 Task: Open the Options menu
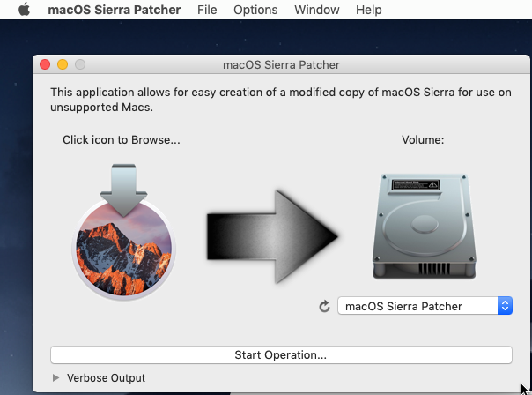(x=255, y=10)
